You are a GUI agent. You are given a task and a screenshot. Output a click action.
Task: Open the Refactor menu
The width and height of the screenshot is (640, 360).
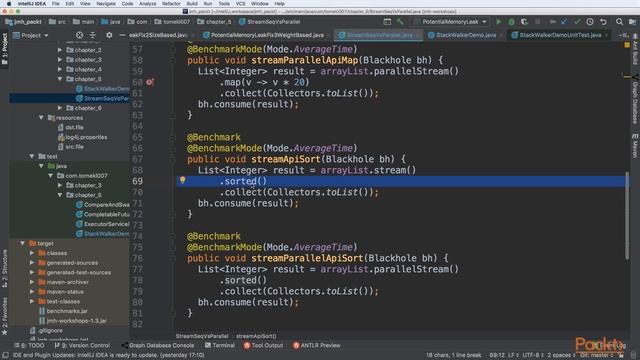171,4
